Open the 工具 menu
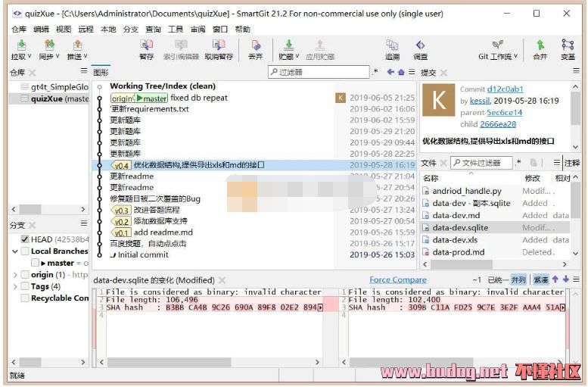The height and width of the screenshot is (387, 588). (176, 30)
